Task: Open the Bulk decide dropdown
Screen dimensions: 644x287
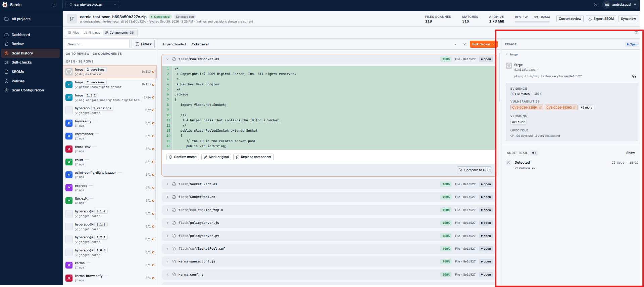Action: (483, 44)
